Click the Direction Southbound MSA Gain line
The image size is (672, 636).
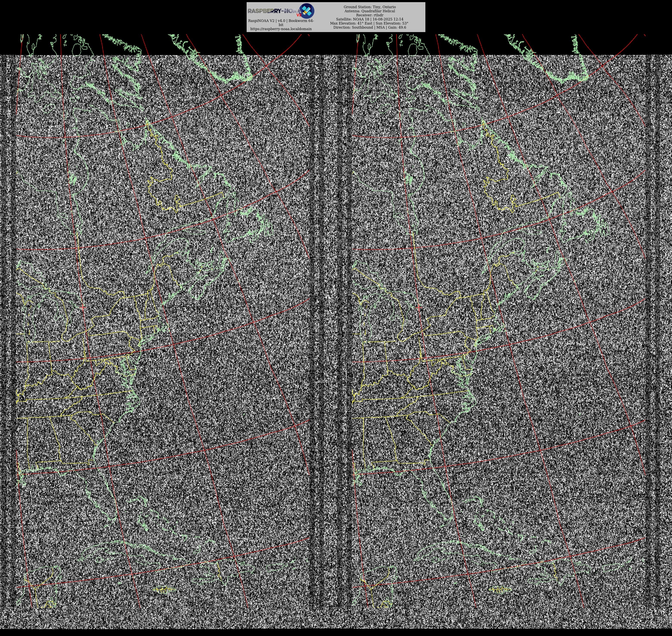pos(369,28)
